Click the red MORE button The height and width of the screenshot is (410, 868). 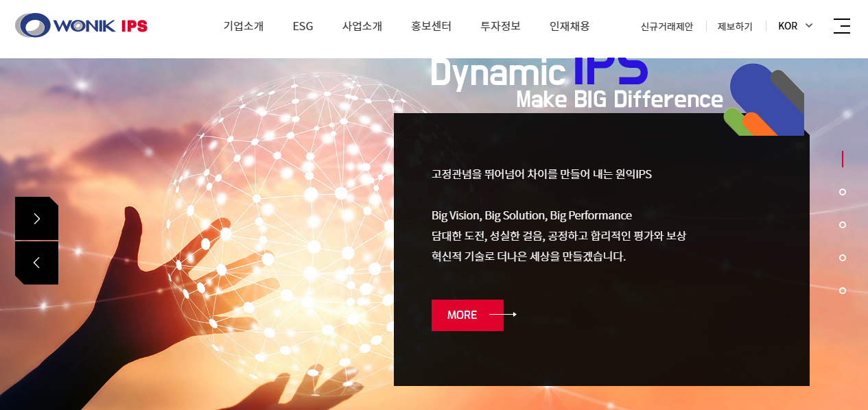(x=467, y=315)
